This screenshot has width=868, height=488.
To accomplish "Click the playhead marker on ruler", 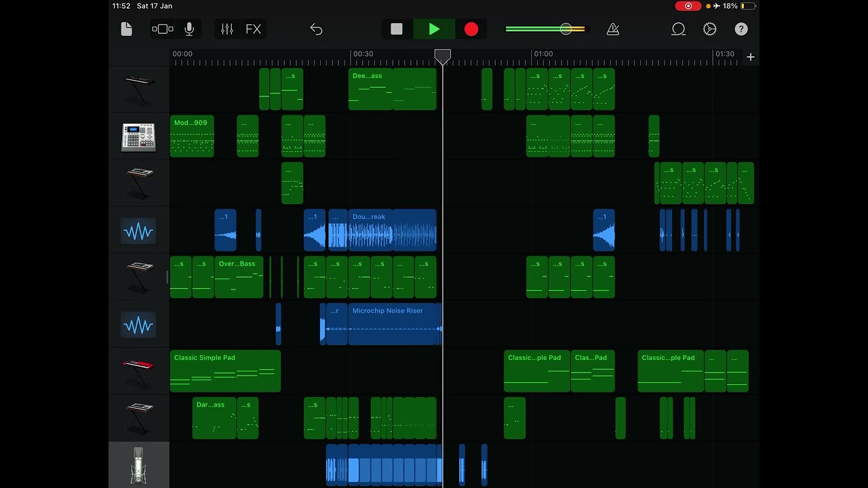I will click(x=442, y=57).
